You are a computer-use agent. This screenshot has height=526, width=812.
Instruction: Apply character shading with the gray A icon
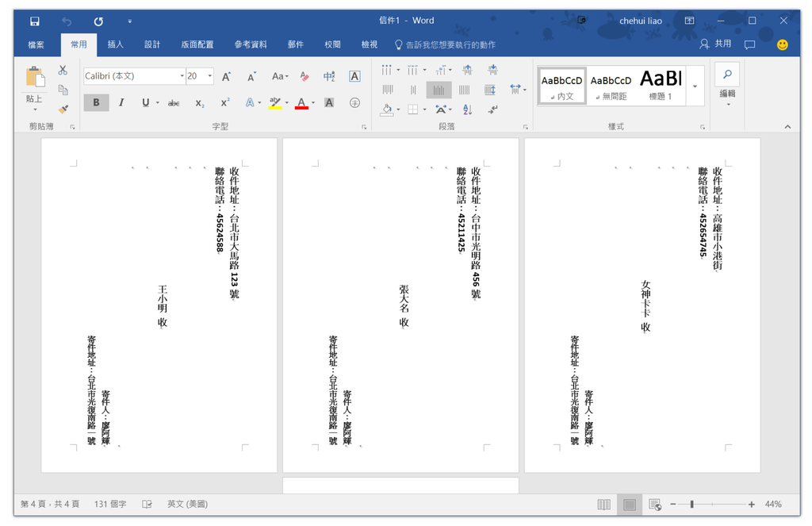point(329,102)
